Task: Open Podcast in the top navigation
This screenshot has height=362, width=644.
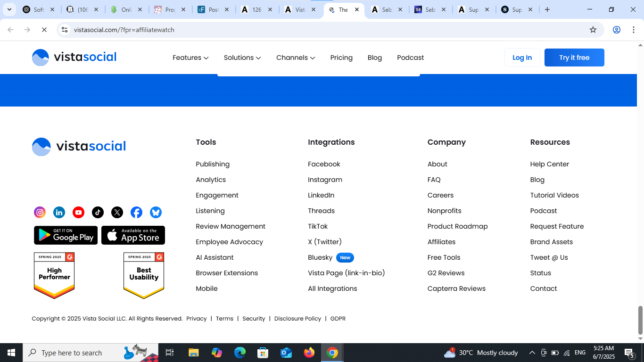Action: tap(411, 58)
